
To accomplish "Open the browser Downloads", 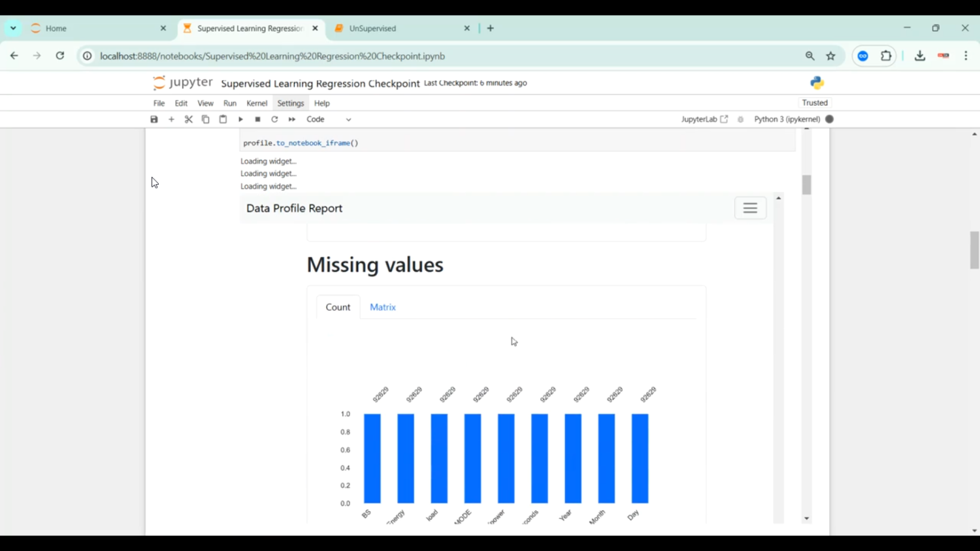I will click(x=920, y=56).
